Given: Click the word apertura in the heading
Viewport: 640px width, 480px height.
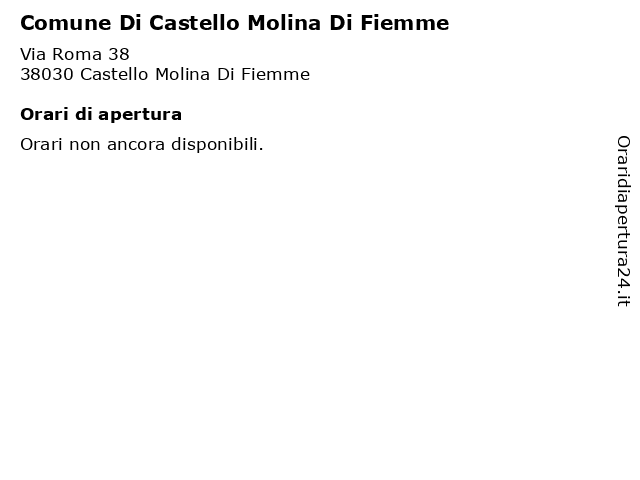Looking at the screenshot, I should click(140, 115).
